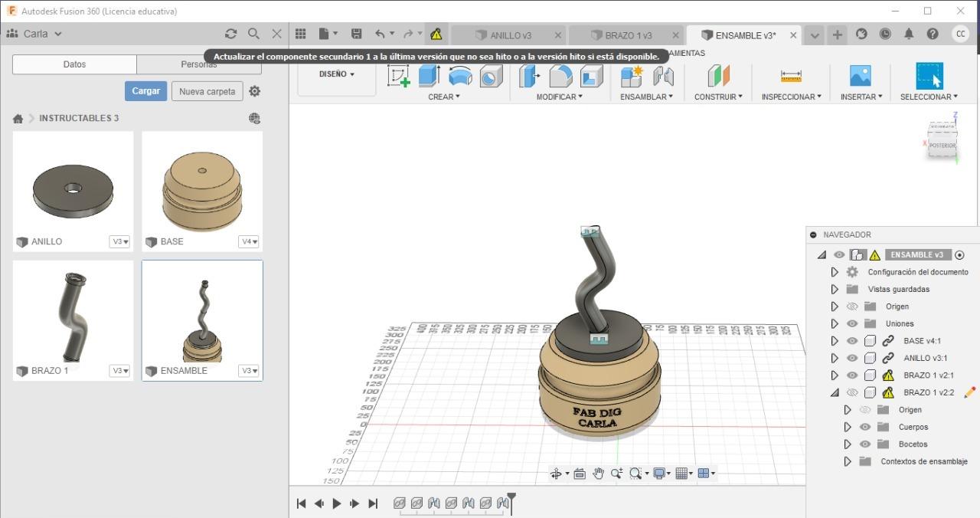Click the Insert image icon
The height and width of the screenshot is (518, 980).
coord(860,76)
